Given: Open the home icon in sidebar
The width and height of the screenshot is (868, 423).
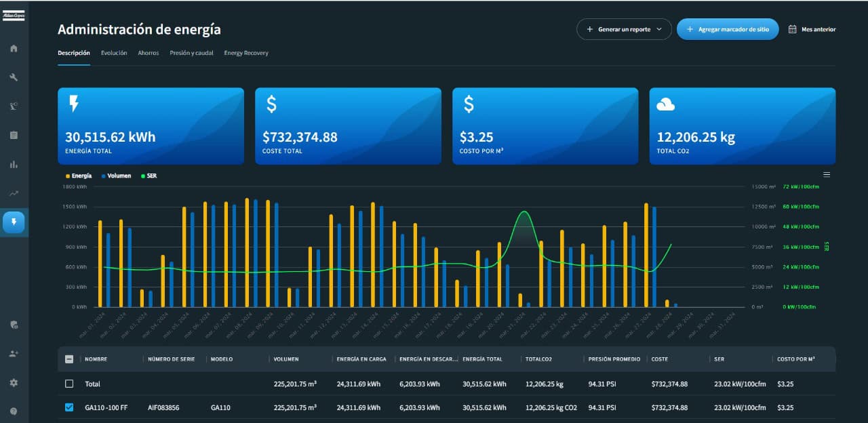Looking at the screenshot, I should (14, 48).
